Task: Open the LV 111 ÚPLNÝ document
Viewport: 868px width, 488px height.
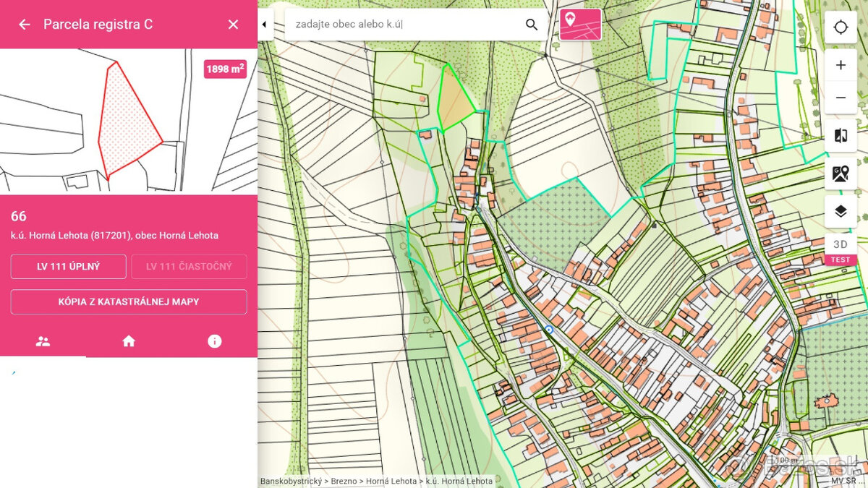Action: (69, 267)
